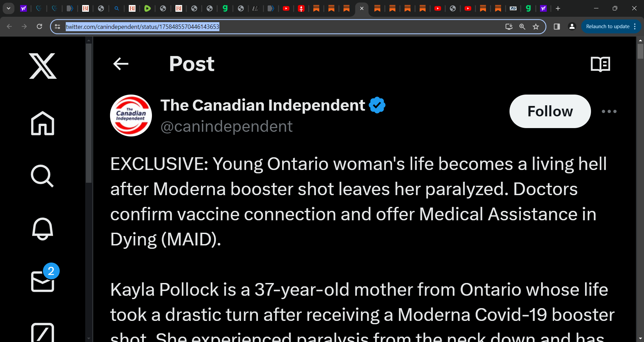This screenshot has width=644, height=342.
Task: Open the Notifications bell icon
Action: (x=43, y=229)
